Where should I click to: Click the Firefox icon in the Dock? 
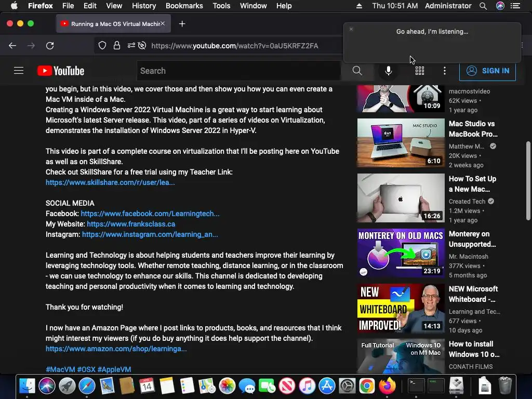coord(387,386)
